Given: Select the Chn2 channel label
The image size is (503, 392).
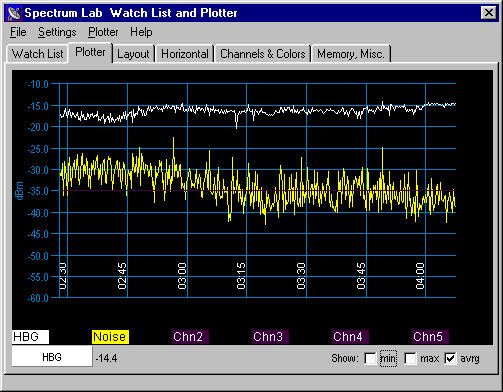Looking at the screenshot, I should tap(190, 337).
